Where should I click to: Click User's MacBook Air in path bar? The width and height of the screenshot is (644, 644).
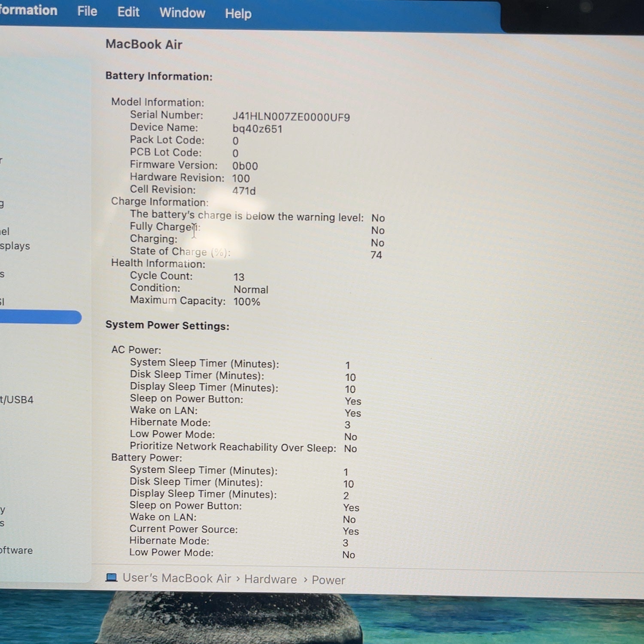pos(177,578)
